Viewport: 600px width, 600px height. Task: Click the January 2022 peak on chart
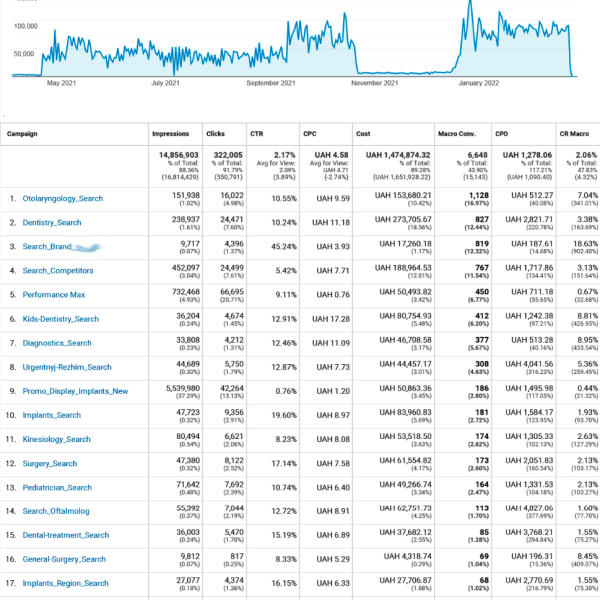click(470, 5)
